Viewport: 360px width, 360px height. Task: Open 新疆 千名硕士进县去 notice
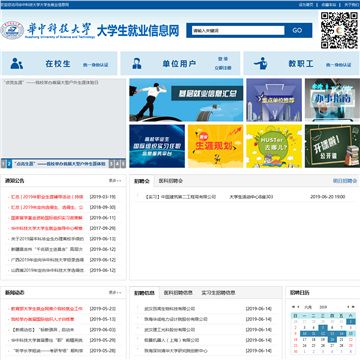coord(47,249)
